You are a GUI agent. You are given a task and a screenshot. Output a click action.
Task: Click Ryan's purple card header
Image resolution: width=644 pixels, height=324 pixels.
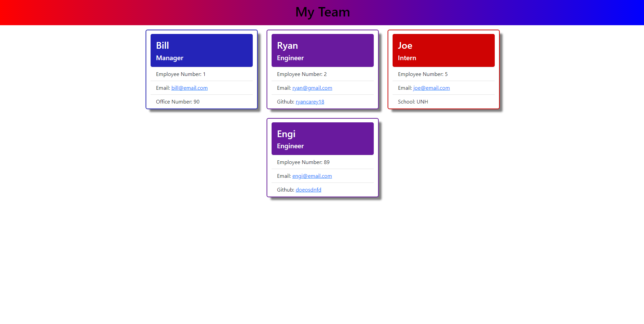tap(322, 50)
